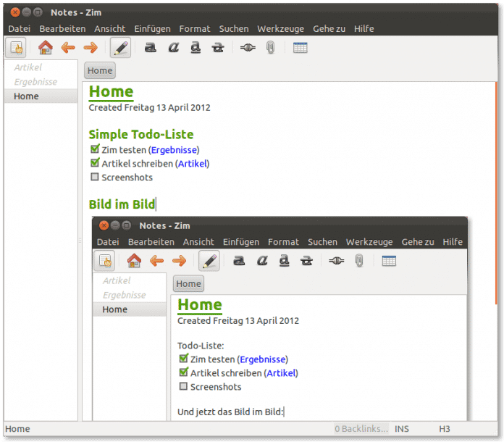The height and width of the screenshot is (442, 504).
Task: Uncheck 'Zim testen' under Simple Todo-Liste
Action: pos(94,149)
